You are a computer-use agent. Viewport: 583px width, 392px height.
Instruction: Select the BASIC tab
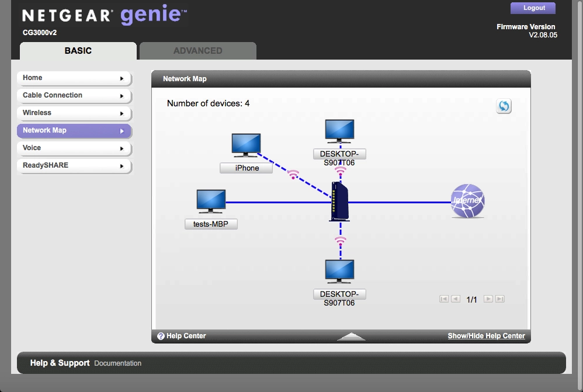click(x=78, y=51)
